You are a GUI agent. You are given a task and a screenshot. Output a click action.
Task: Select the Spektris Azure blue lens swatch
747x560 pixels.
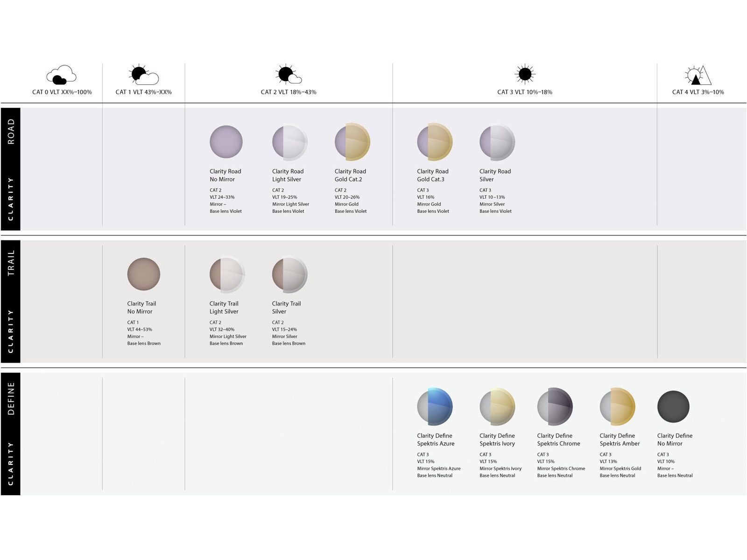435,407
